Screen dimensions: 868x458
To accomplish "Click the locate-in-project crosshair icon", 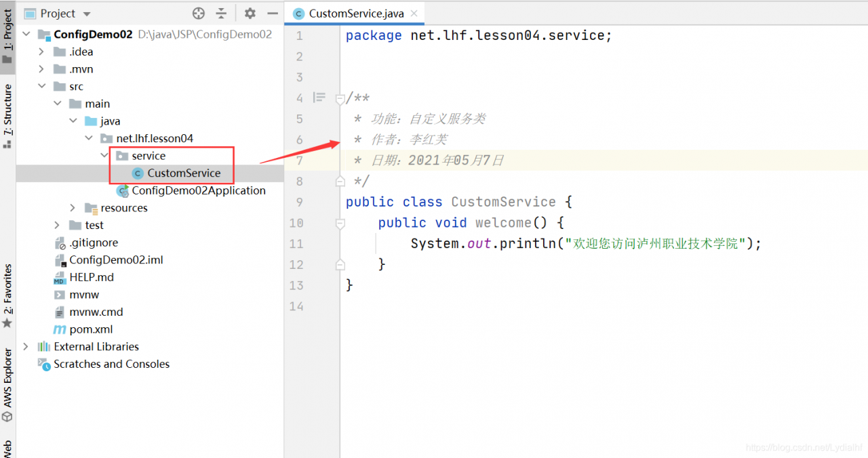I will click(x=199, y=13).
